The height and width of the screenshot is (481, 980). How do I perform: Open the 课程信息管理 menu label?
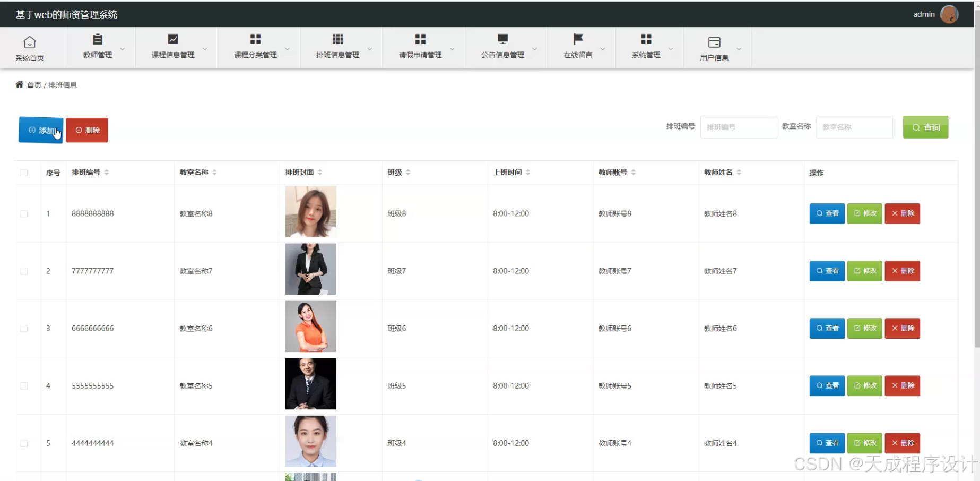pyautogui.click(x=173, y=55)
